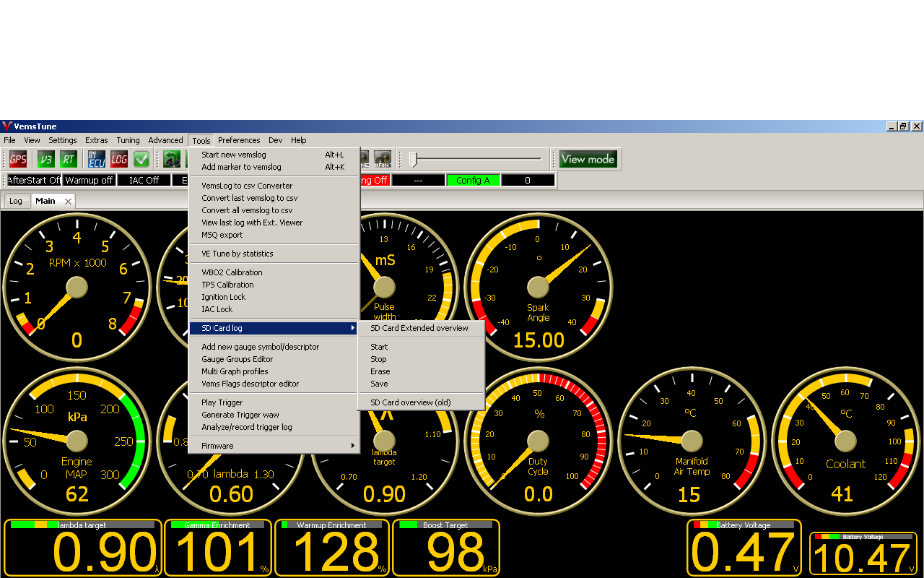Screen dimensions: 924x578
Task: Open Multi Graph profiles
Action: coord(274,371)
